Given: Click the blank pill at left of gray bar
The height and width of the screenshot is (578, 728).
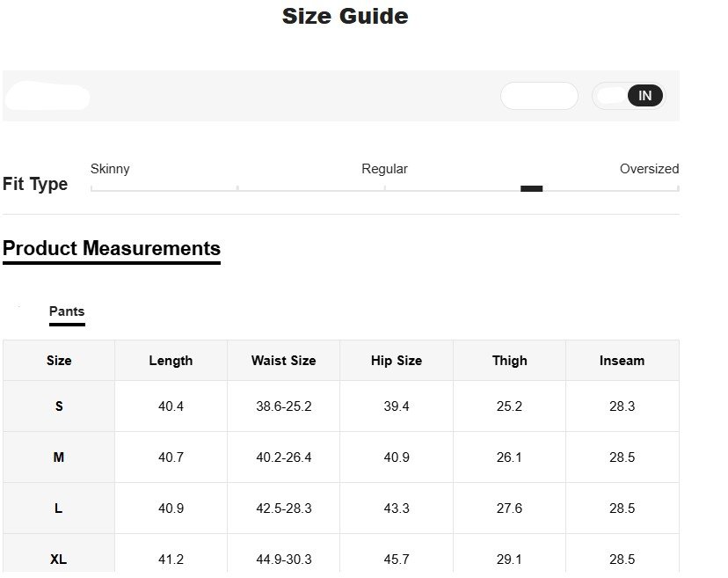Looking at the screenshot, I should 48,97.
